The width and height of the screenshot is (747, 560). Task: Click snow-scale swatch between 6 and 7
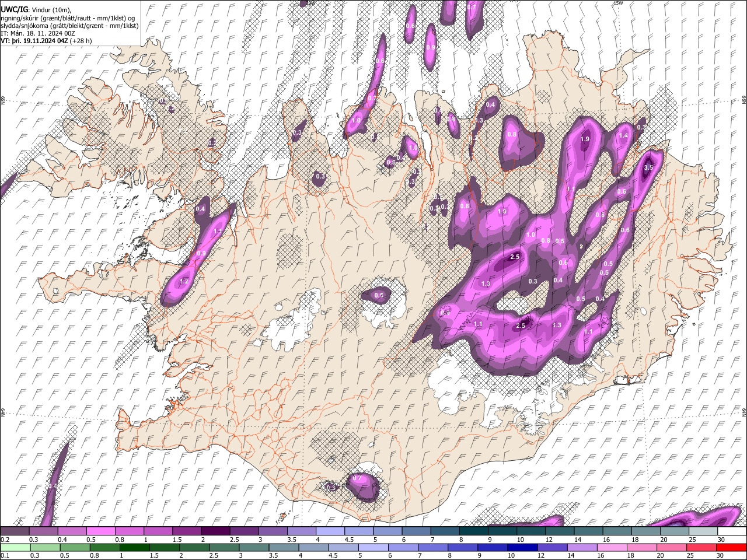tap(416, 531)
